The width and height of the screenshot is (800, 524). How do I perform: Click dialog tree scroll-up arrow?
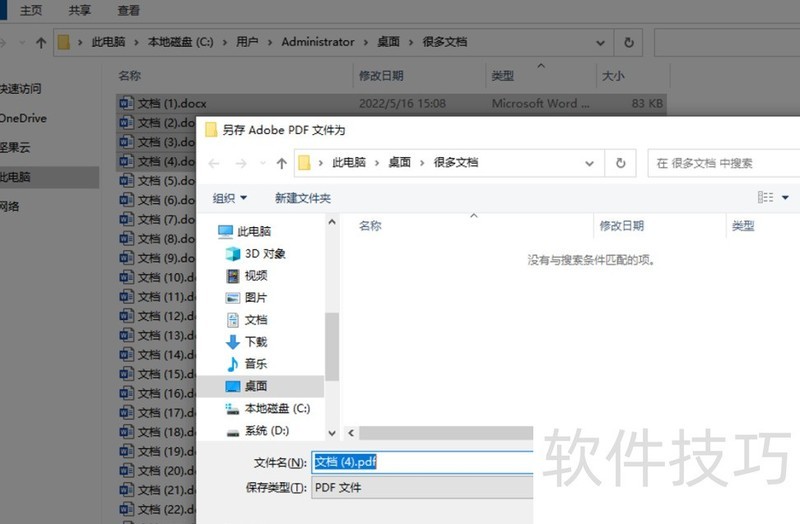pos(332,222)
